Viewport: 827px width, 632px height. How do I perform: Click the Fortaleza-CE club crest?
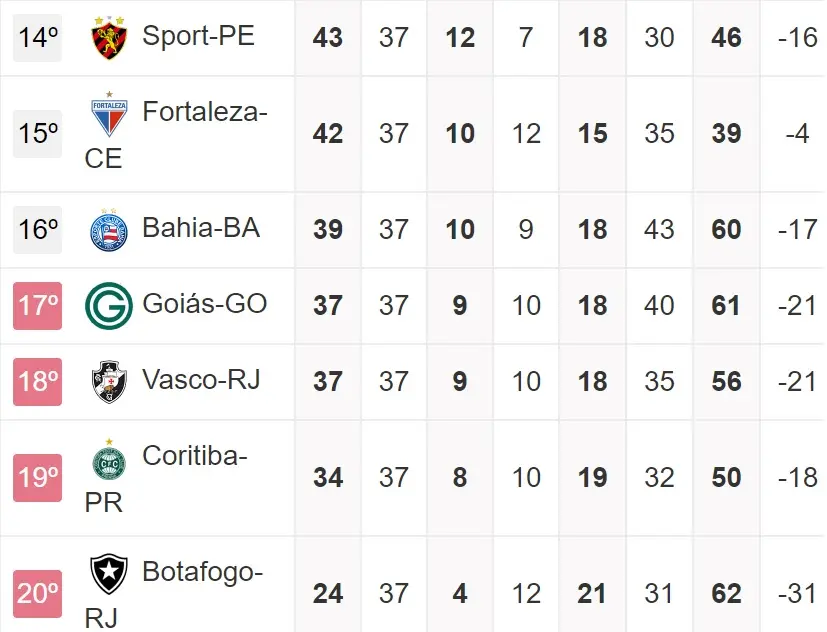click(109, 116)
